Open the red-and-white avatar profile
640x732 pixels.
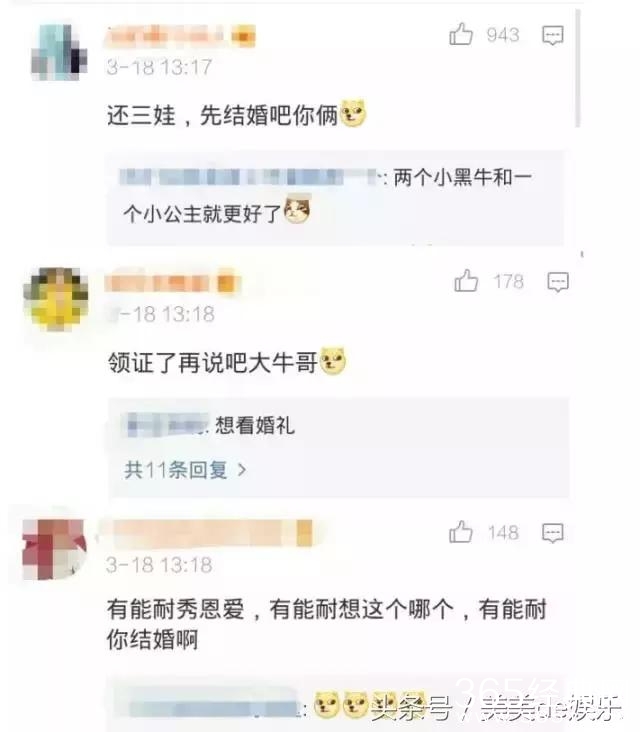(54, 549)
